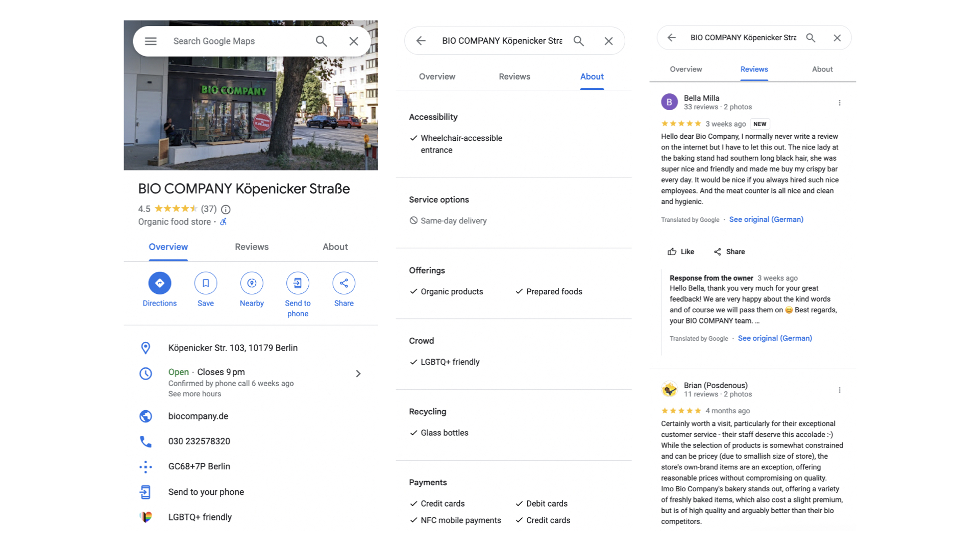Go back with the arrow in middle panel
The height and width of the screenshot is (551, 980).
point(421,41)
